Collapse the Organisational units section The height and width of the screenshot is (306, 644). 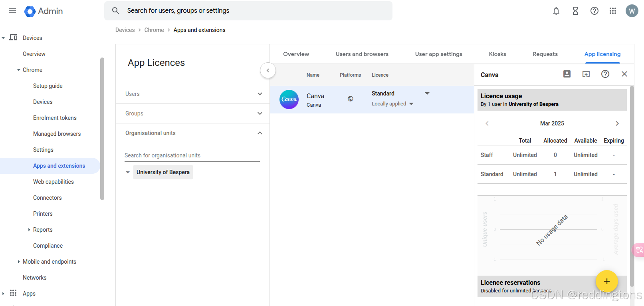[x=192, y=133]
